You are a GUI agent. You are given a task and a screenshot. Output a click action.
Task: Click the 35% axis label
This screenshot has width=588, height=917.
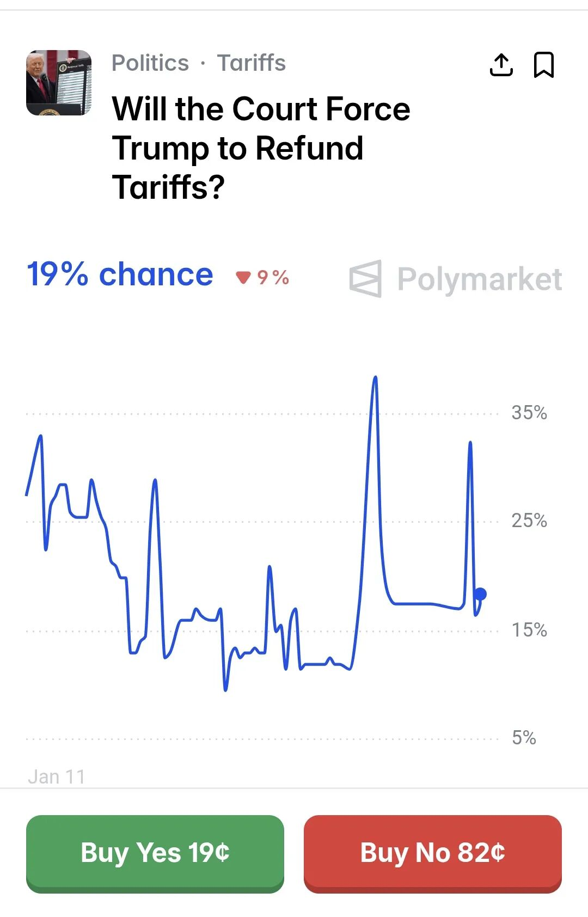coord(529,413)
